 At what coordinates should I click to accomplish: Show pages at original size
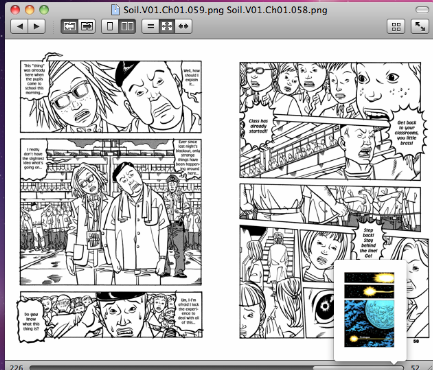[x=150, y=26]
